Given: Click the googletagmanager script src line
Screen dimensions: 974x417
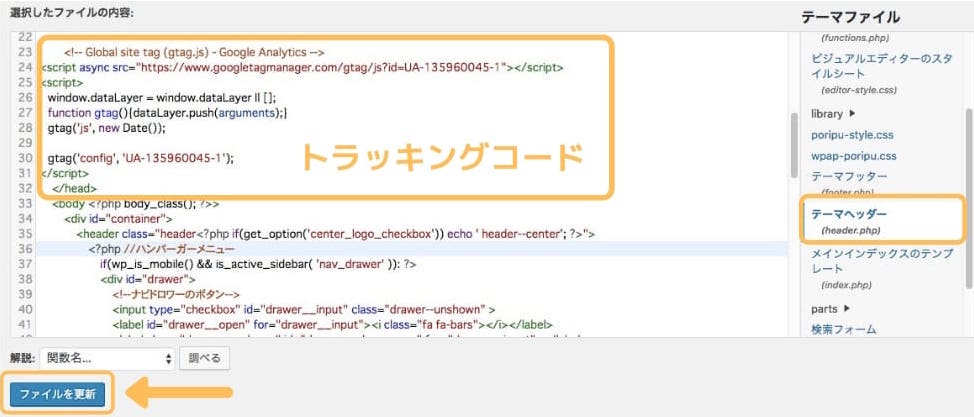Looking at the screenshot, I should [x=302, y=67].
